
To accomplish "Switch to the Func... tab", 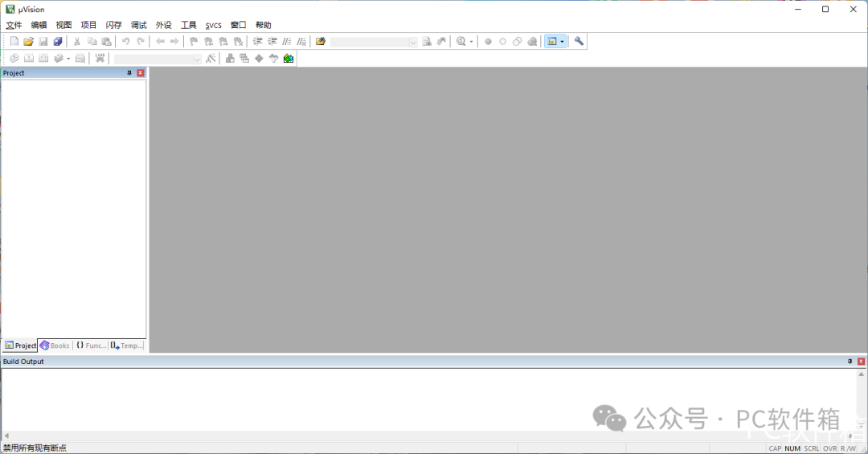I will [x=91, y=346].
